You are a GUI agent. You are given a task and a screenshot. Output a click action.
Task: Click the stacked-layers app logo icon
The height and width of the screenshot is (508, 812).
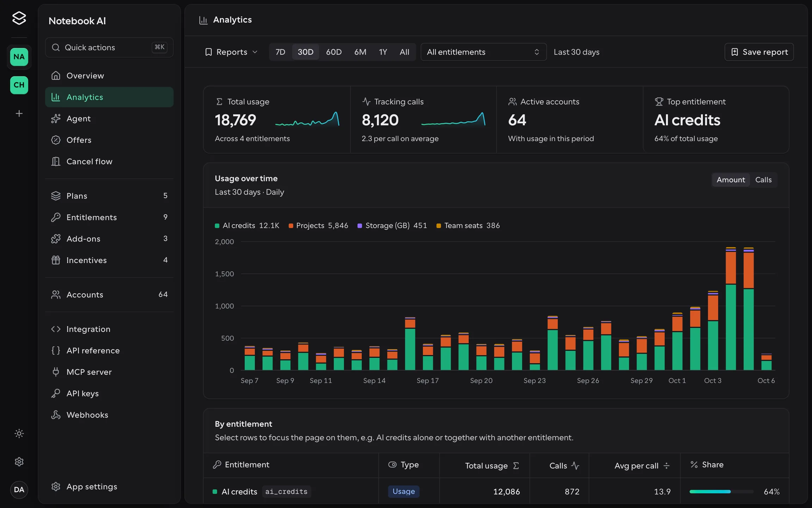(19, 18)
